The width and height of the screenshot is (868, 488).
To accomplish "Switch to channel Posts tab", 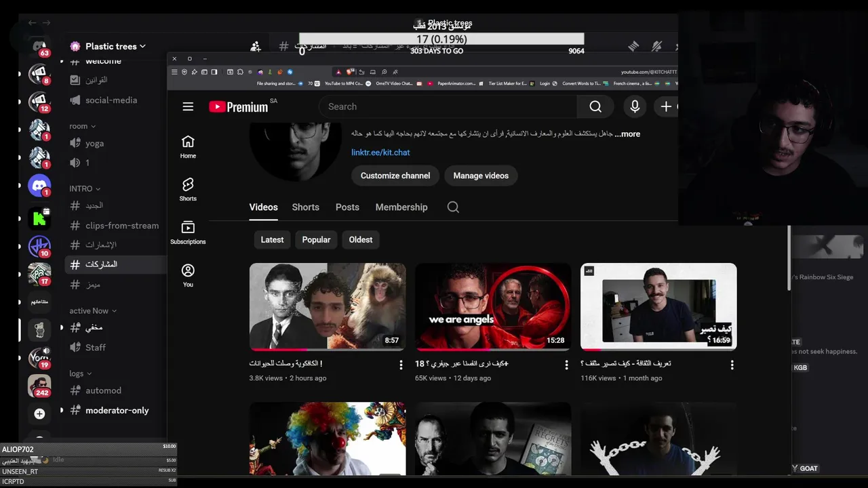I will click(x=347, y=207).
